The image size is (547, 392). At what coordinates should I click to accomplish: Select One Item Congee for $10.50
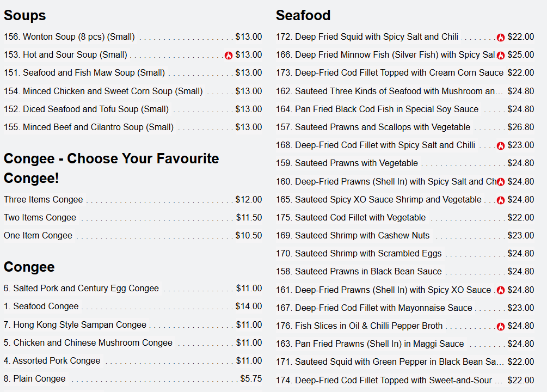coord(133,235)
